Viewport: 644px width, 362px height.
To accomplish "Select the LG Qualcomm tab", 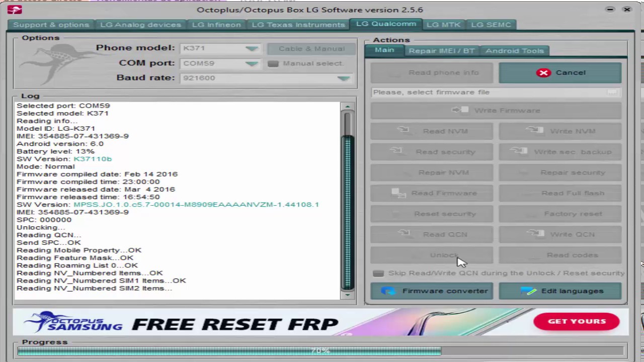I will coord(386,24).
